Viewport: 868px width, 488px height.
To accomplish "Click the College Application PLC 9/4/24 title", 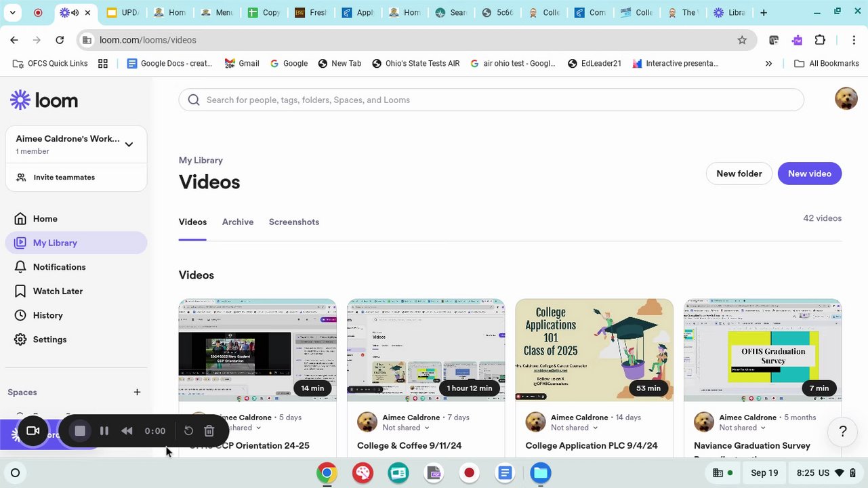I will click(x=592, y=446).
